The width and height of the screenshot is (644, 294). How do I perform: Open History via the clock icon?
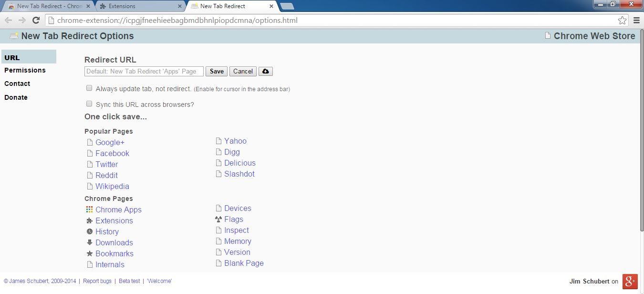pos(89,231)
